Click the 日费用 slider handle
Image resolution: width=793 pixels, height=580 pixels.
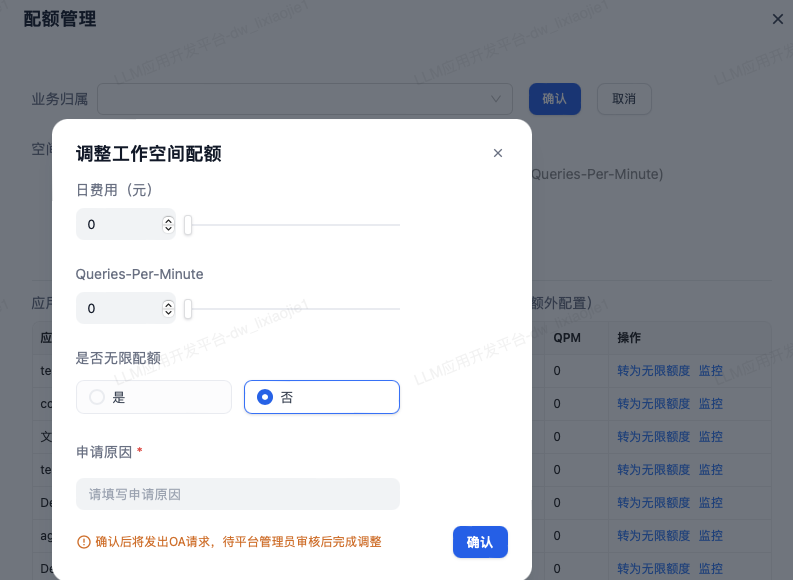click(x=187, y=225)
